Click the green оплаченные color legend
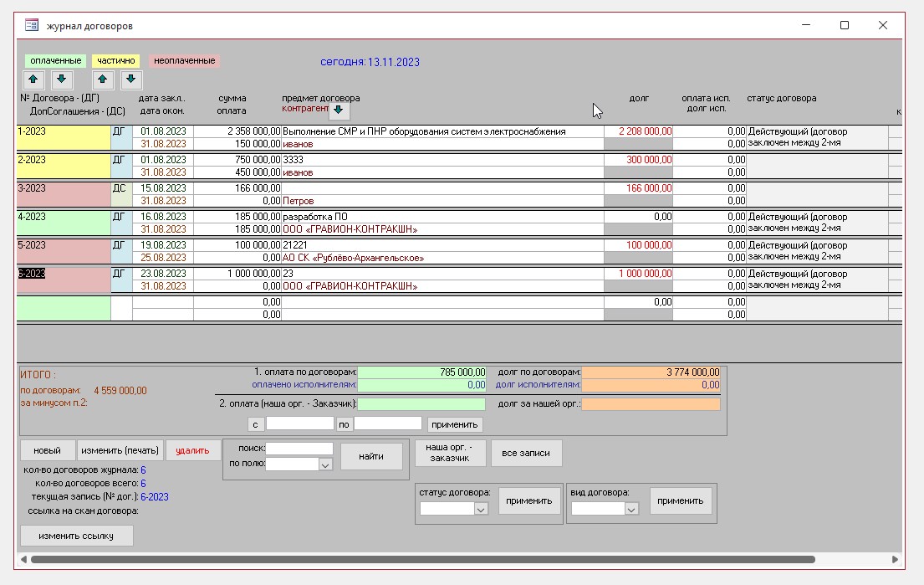 56,61
